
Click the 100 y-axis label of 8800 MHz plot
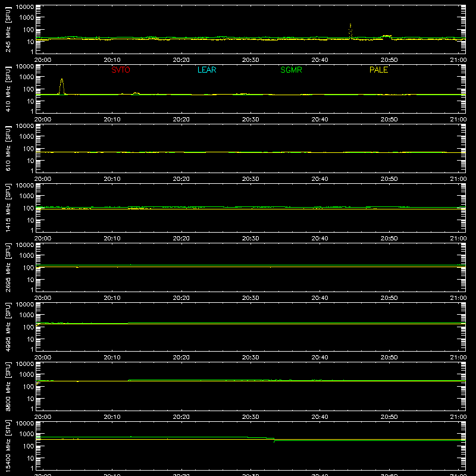pos(29,387)
